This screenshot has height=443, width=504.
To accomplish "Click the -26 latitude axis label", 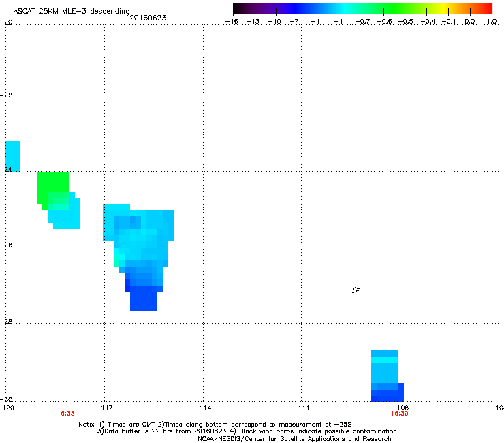I will click(x=6, y=245).
